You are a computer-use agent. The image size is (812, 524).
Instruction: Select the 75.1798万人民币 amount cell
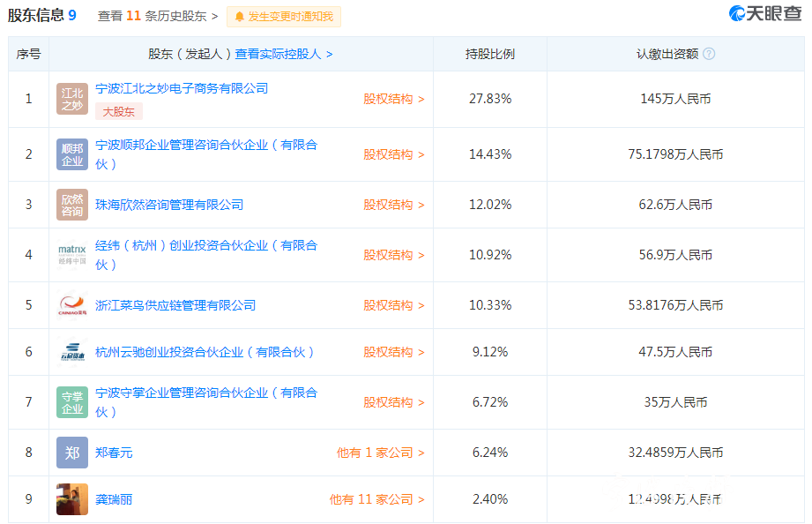pyautogui.click(x=675, y=154)
